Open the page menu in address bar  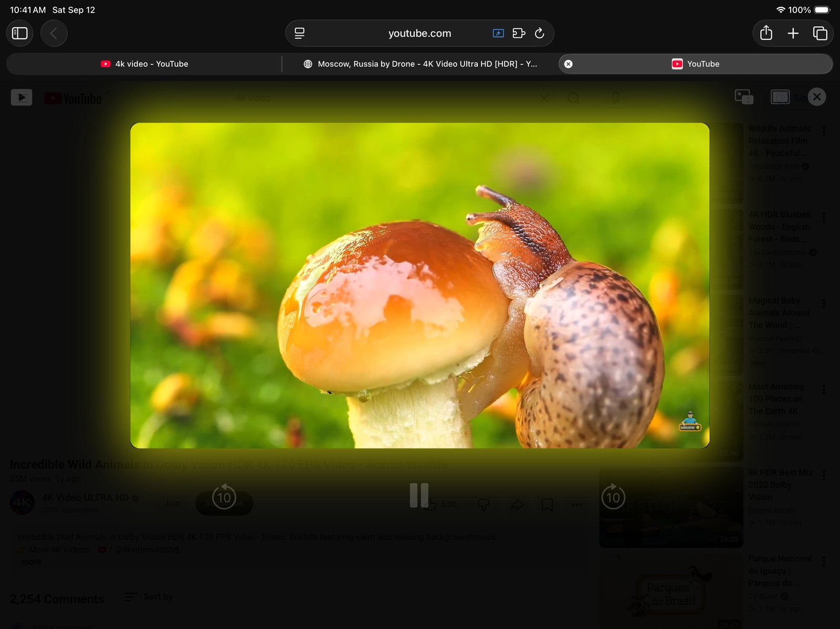pos(300,34)
